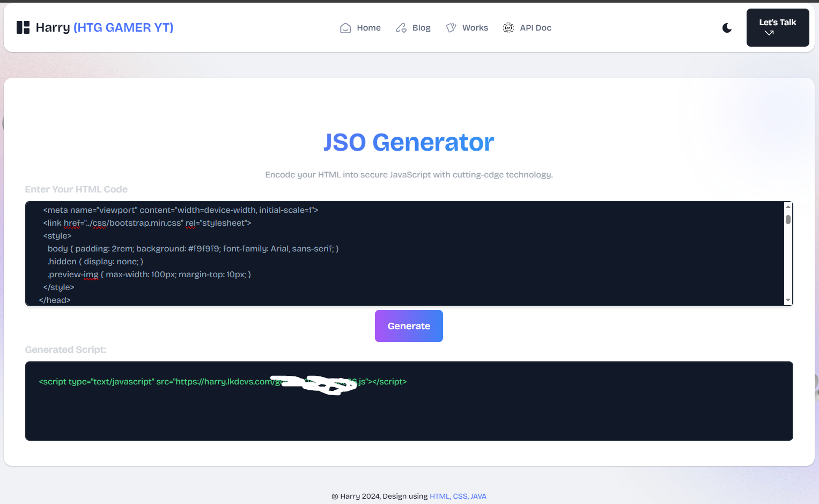Click the '.hidden { display: none; }' line
Screen dimensions: 819x504
pos(95,262)
